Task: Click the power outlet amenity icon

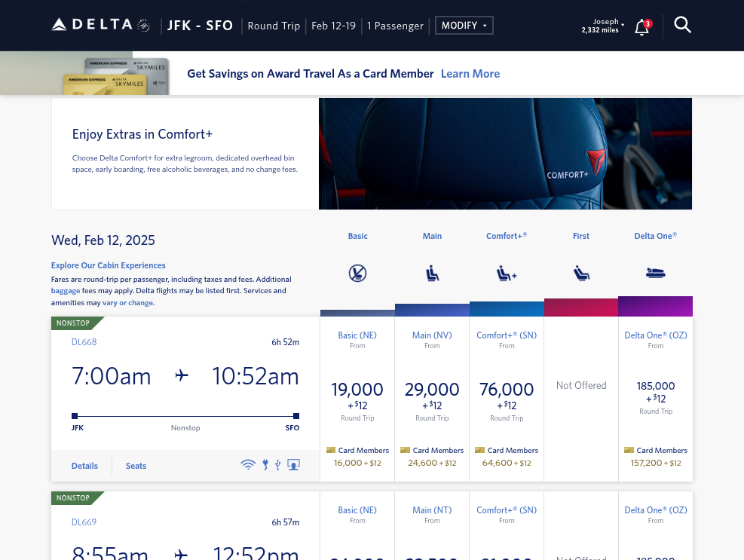Action: coord(265,464)
